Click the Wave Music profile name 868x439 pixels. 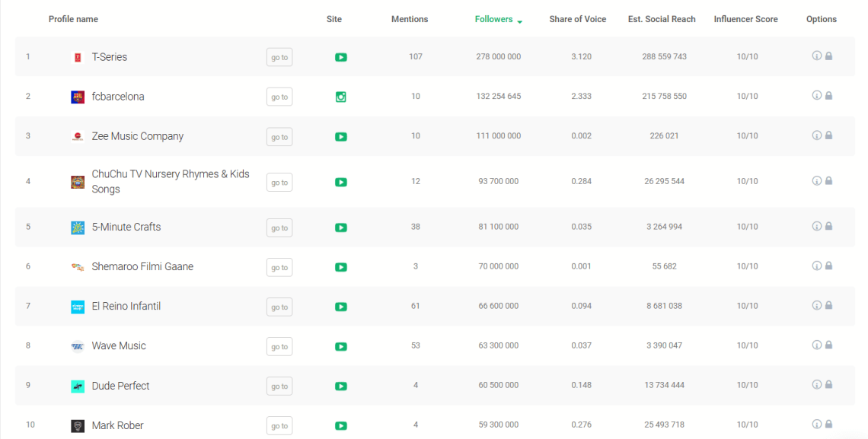pyautogui.click(x=119, y=345)
